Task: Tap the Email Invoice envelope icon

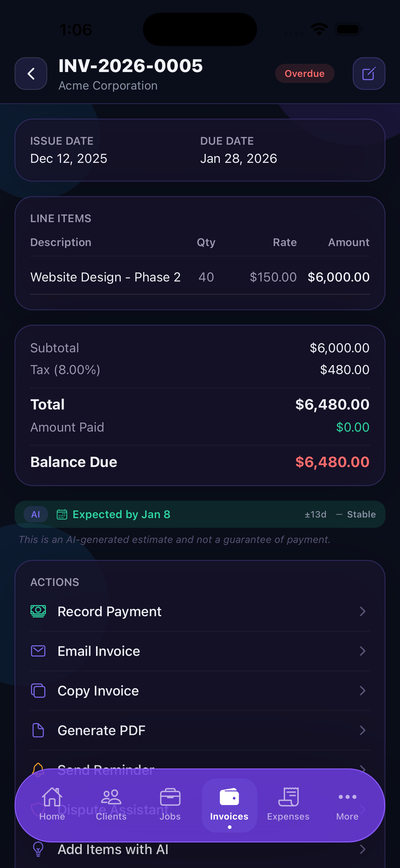Action: 38,651
